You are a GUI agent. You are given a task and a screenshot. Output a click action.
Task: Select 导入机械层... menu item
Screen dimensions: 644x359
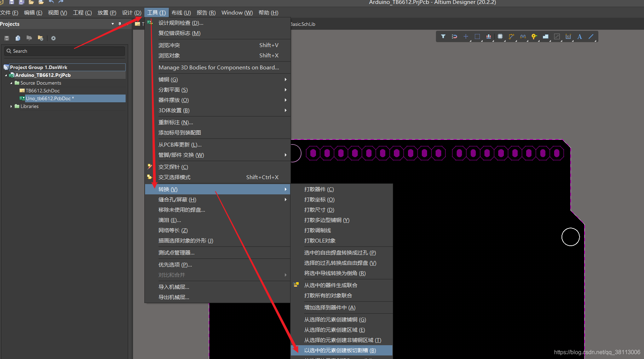click(x=217, y=287)
